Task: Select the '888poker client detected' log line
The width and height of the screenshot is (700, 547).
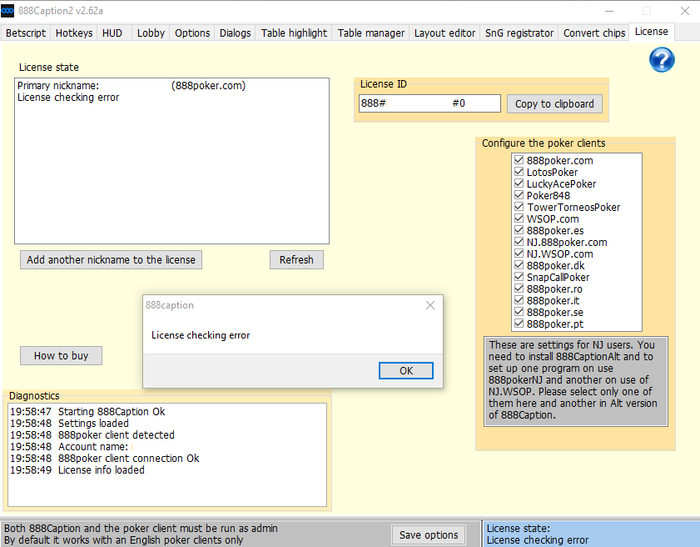Action: click(92, 435)
